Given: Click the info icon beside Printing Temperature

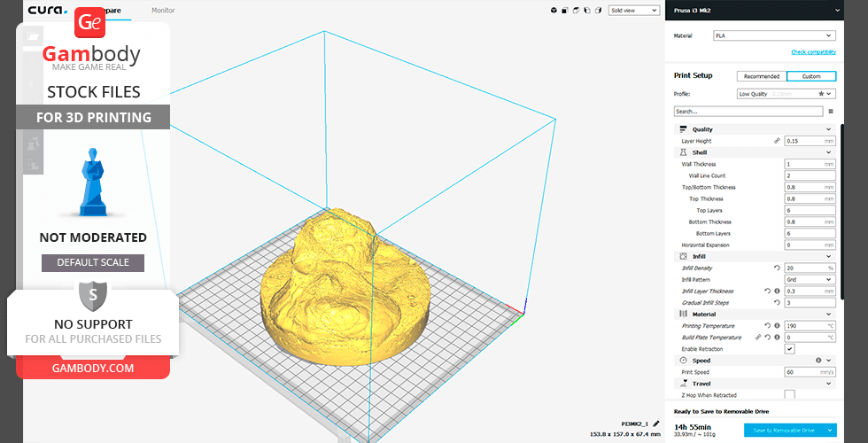Looking at the screenshot, I should 777,326.
